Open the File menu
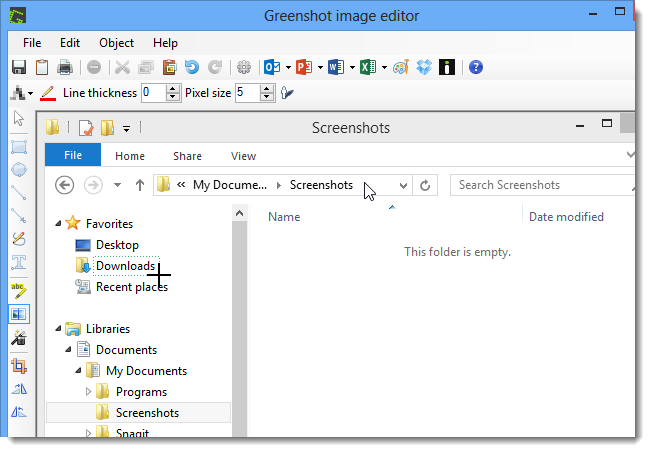Viewport: 650px width, 452px height. coord(32,43)
